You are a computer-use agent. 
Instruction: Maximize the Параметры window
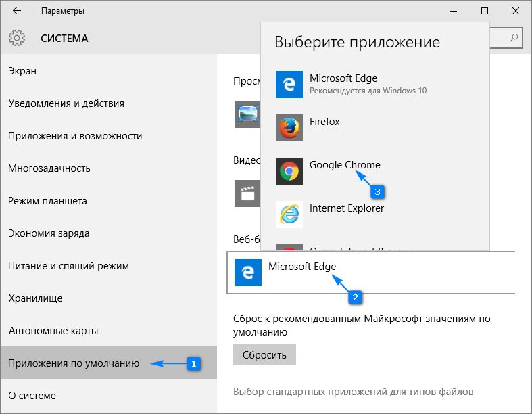click(484, 11)
